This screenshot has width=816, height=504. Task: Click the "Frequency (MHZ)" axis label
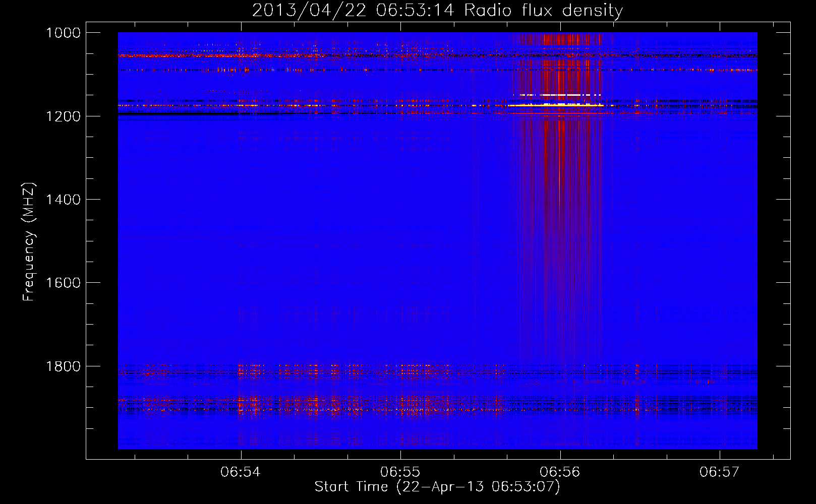(29, 242)
